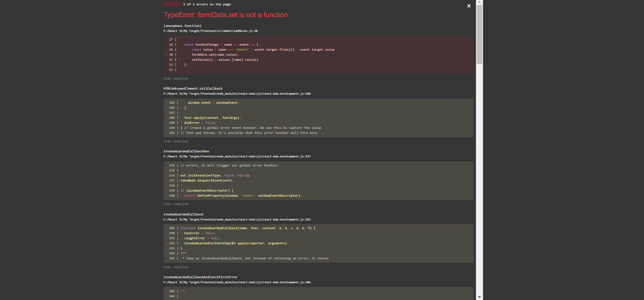Click code line "window.event = windowEvent;"
Screen dimensions: 644x300
[x=214, y=103]
